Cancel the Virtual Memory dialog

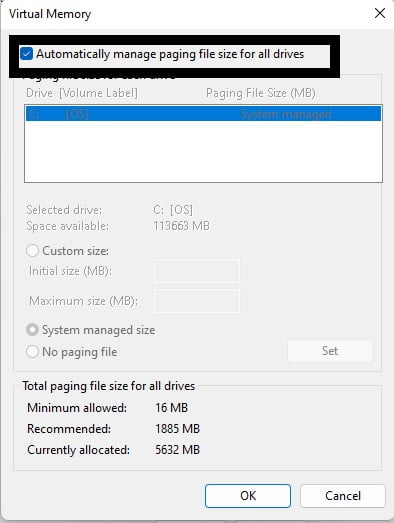[343, 496]
